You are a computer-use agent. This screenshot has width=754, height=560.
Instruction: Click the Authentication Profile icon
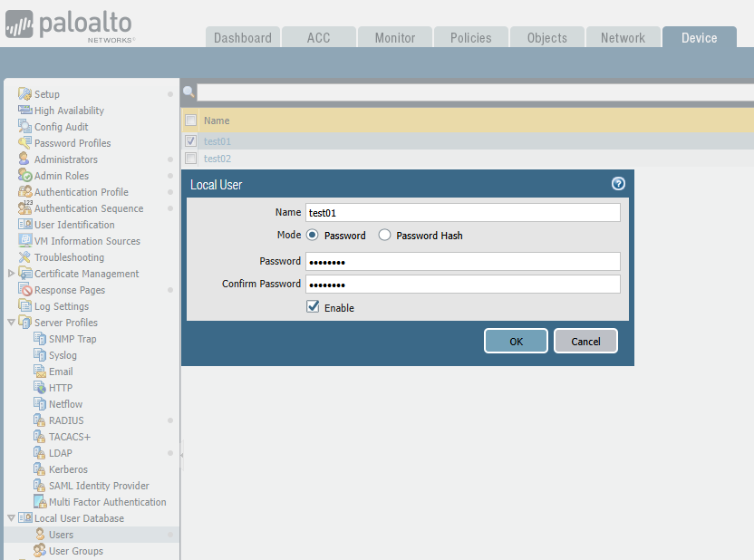tap(25, 191)
